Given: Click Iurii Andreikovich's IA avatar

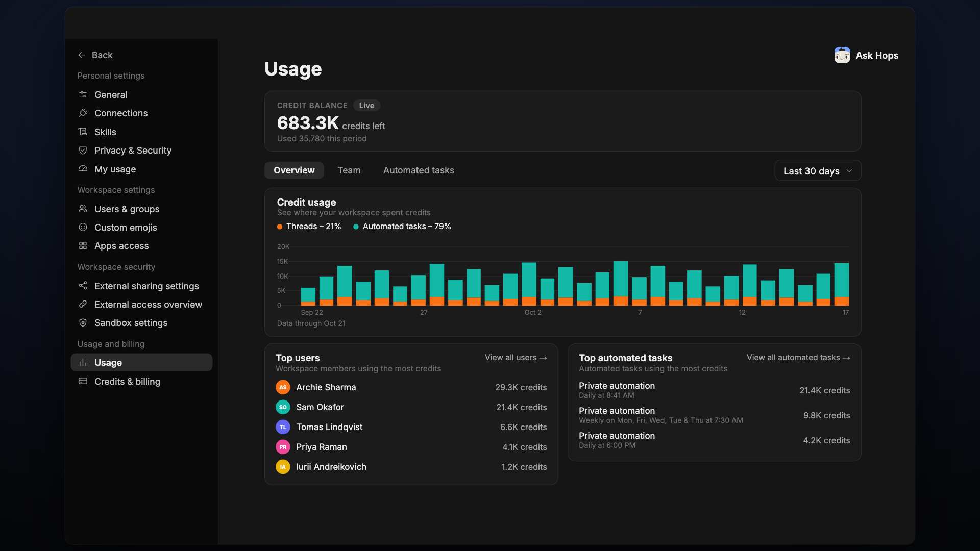Looking at the screenshot, I should (x=283, y=467).
